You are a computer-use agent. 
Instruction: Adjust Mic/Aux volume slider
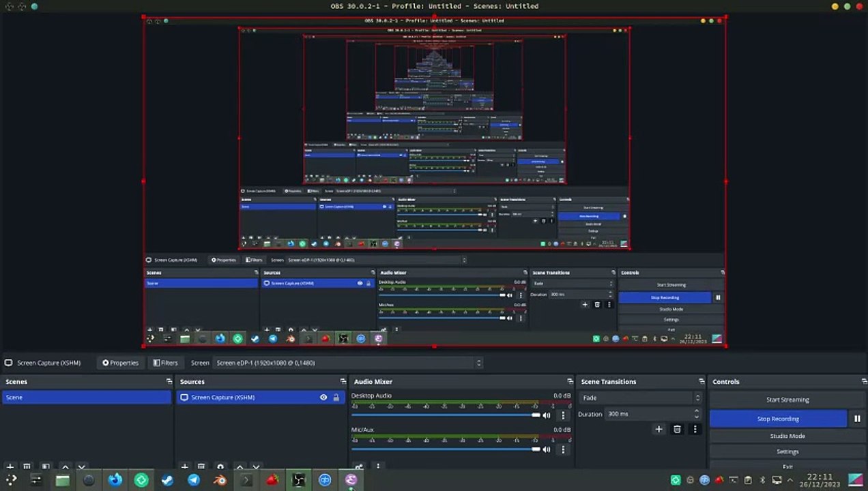(x=446, y=449)
